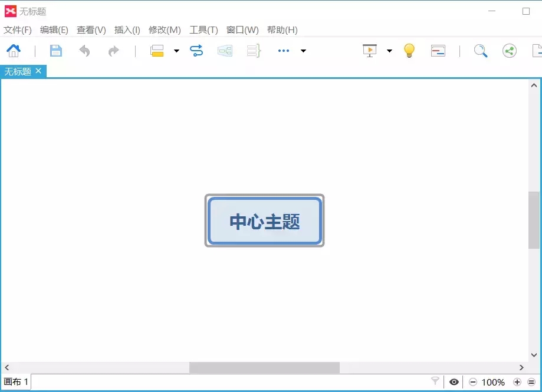Open the lightbulb idea tool
The width and height of the screenshot is (542, 392).
point(409,51)
